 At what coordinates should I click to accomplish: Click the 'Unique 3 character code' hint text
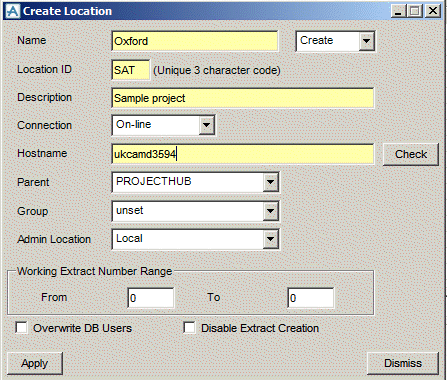[x=217, y=70]
